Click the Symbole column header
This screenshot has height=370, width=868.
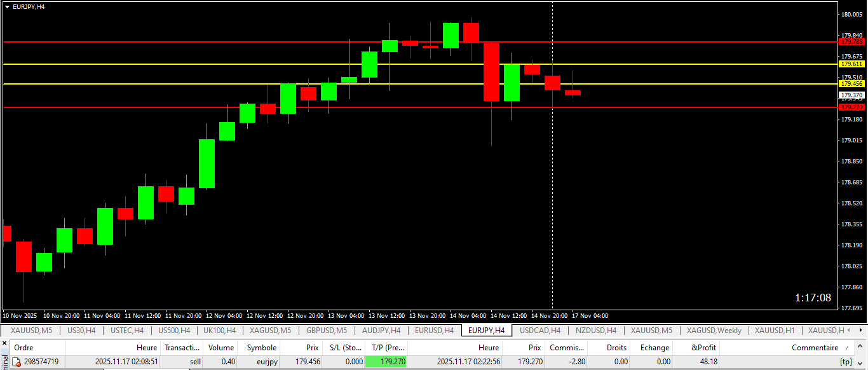point(262,348)
